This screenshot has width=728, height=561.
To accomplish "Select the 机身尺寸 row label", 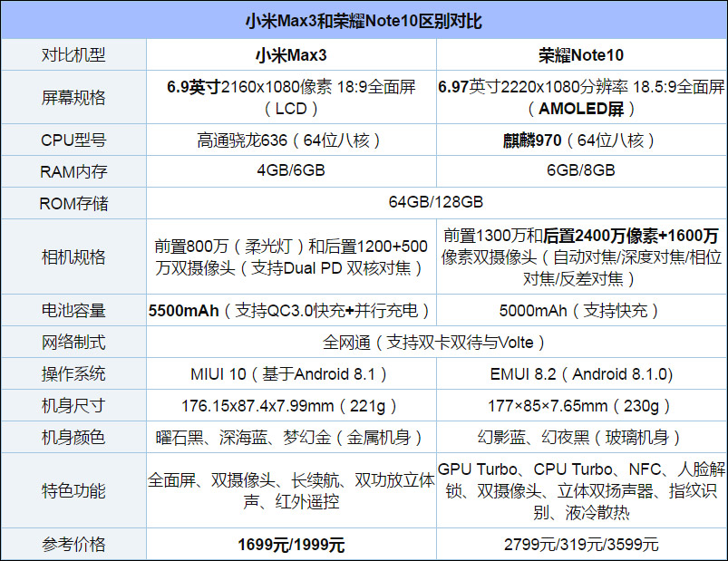I will (x=73, y=406).
